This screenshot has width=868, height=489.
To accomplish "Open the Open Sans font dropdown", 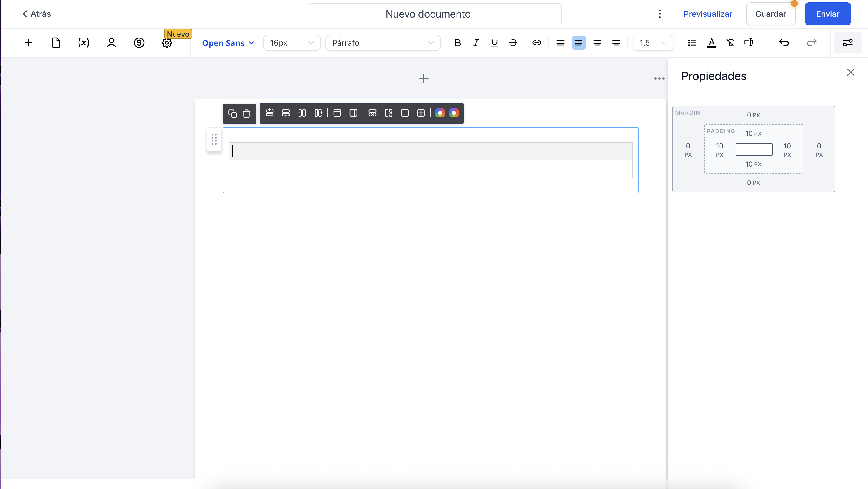I will 228,43.
